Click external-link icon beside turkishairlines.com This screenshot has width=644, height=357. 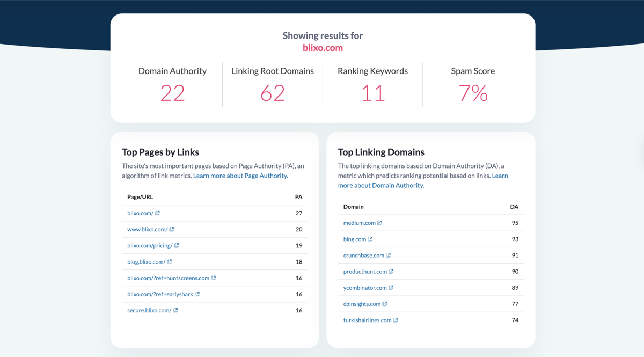[x=396, y=320]
